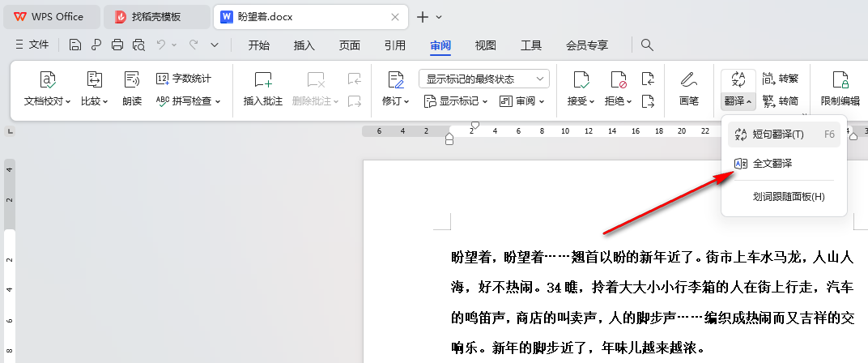Click the 文档校对 icon
This screenshot has height=363, width=868.
(48, 79)
